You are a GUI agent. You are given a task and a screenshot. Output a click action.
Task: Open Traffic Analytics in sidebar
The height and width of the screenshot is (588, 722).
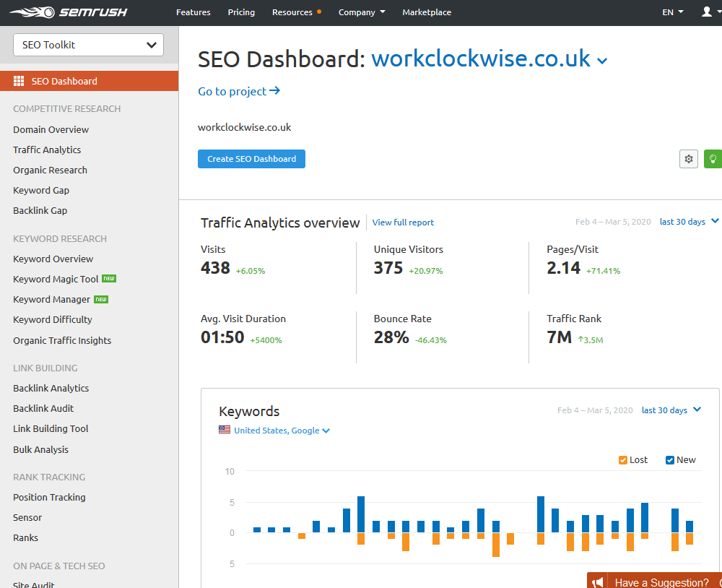[47, 150]
